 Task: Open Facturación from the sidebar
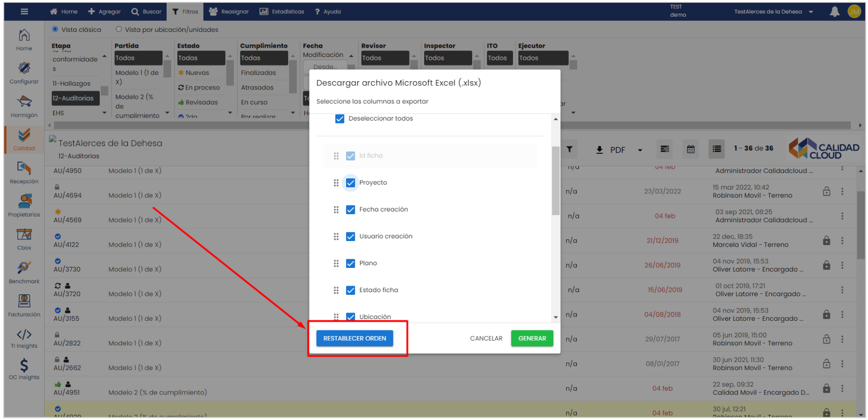[x=24, y=305]
